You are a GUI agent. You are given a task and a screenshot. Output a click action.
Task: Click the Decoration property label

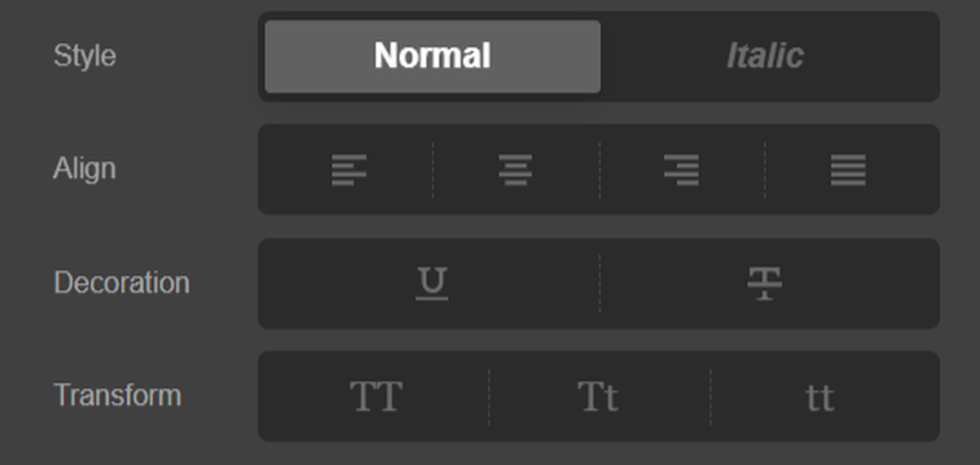(122, 282)
